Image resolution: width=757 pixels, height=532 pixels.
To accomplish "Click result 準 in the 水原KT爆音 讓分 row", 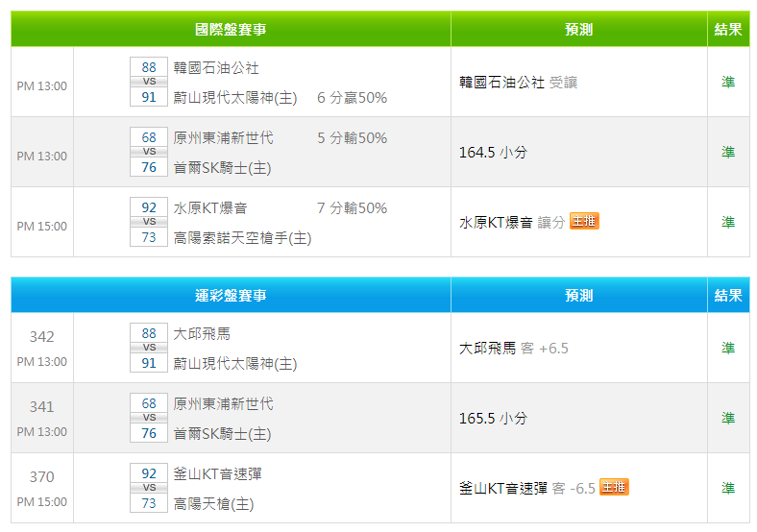I will [x=728, y=222].
